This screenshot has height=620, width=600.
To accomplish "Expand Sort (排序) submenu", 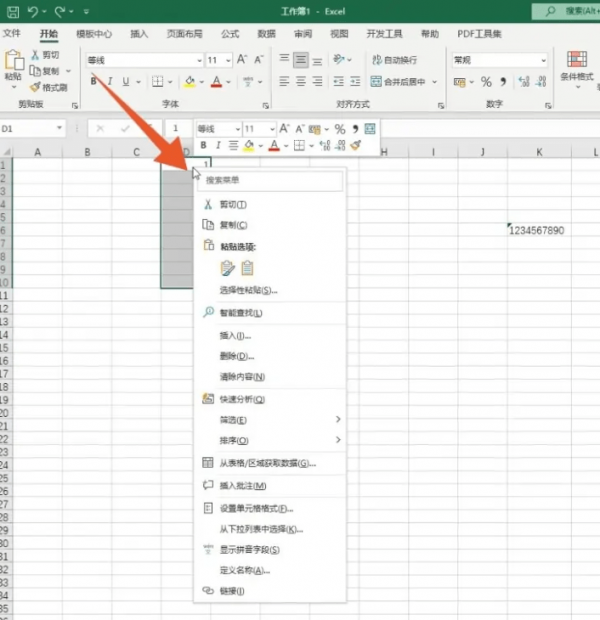I will (x=270, y=440).
